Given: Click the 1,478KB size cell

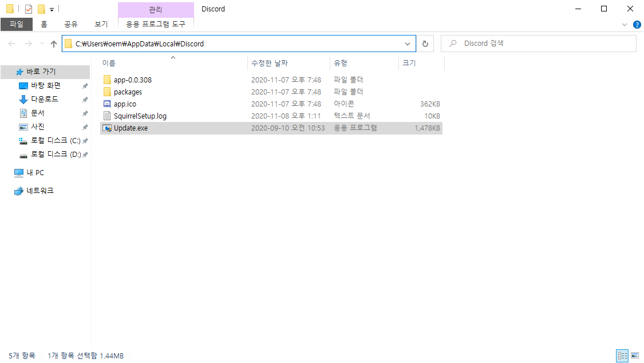Looking at the screenshot, I should coord(427,128).
